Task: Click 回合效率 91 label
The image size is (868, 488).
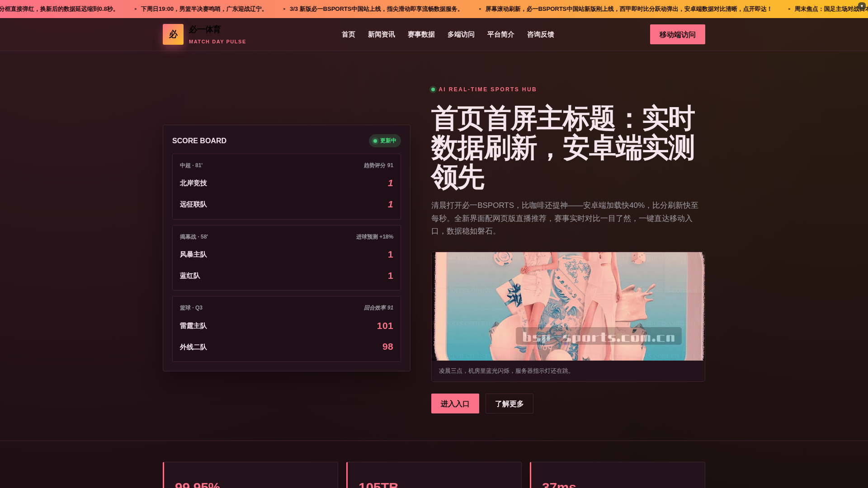Action: (x=378, y=308)
